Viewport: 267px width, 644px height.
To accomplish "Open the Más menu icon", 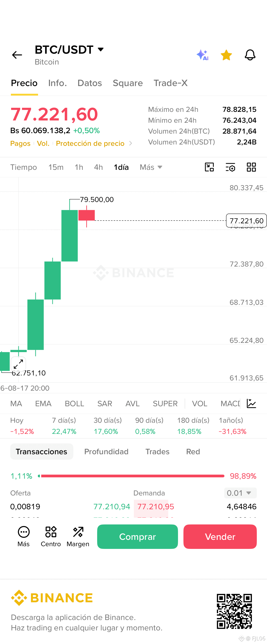I will click(x=24, y=536).
